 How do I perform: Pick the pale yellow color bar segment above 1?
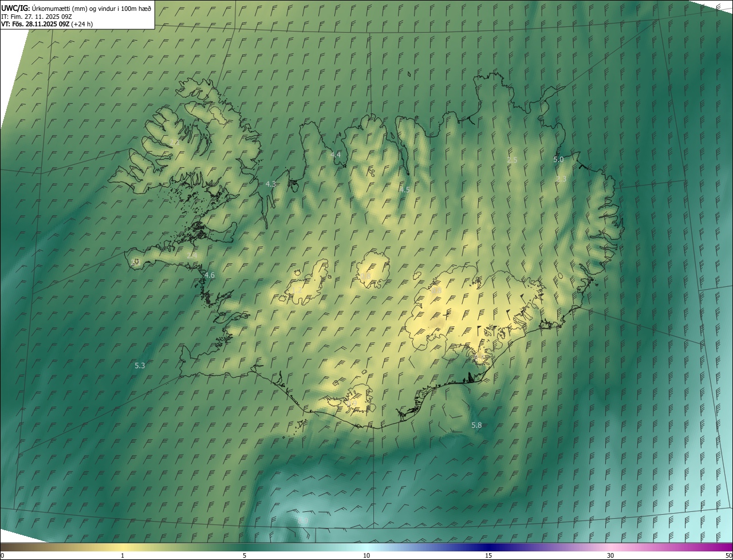pos(123,547)
